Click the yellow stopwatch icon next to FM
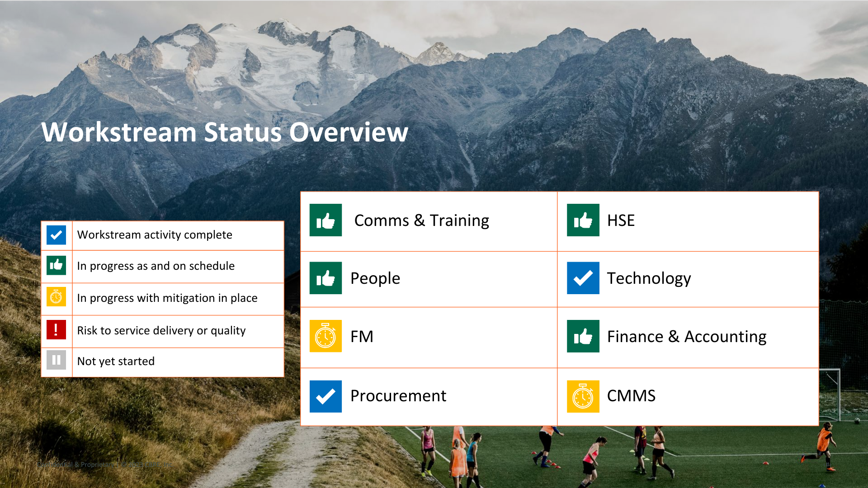 pyautogui.click(x=325, y=337)
